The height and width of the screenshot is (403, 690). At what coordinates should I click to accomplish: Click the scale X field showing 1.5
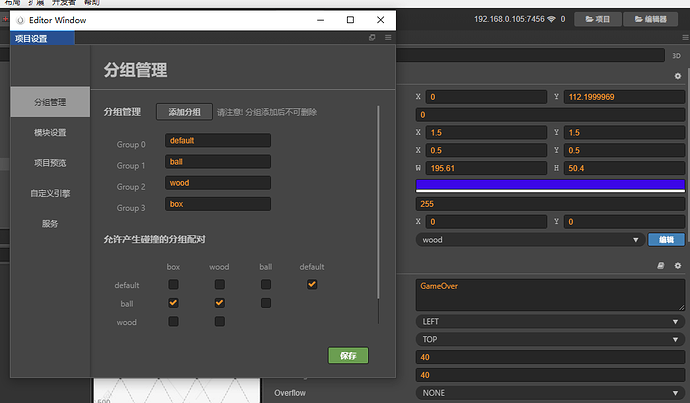coord(486,132)
